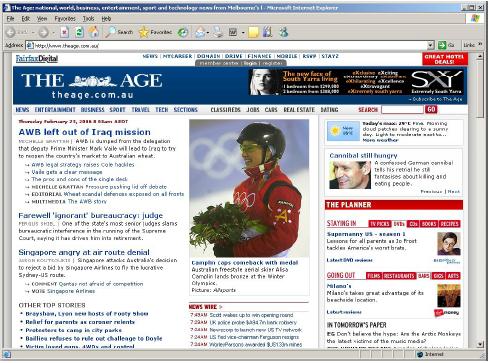Open Vaile gets a clear message link

pos(67,172)
